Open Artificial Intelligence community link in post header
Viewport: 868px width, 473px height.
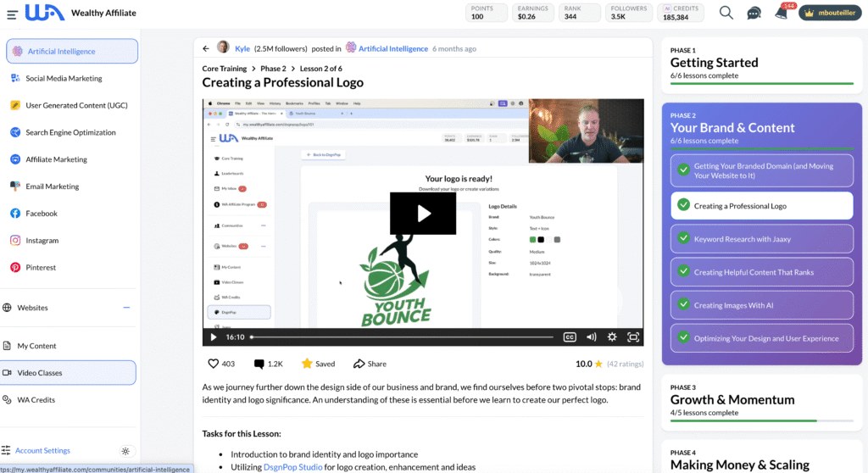click(x=393, y=48)
